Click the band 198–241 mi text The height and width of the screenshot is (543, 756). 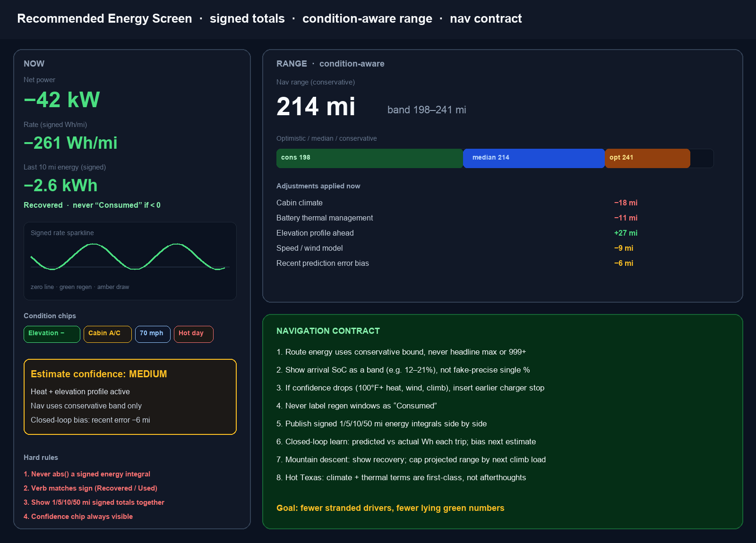point(427,110)
